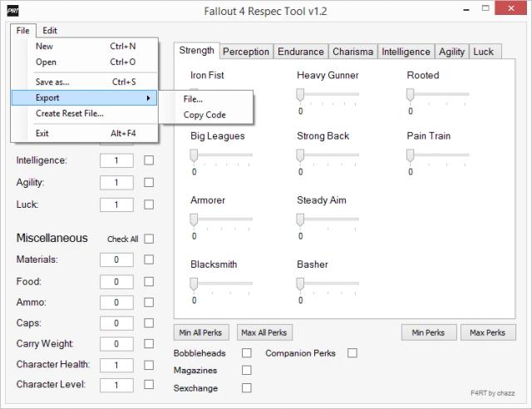
Task: Toggle the Character Health checkbox
Action: (x=149, y=365)
